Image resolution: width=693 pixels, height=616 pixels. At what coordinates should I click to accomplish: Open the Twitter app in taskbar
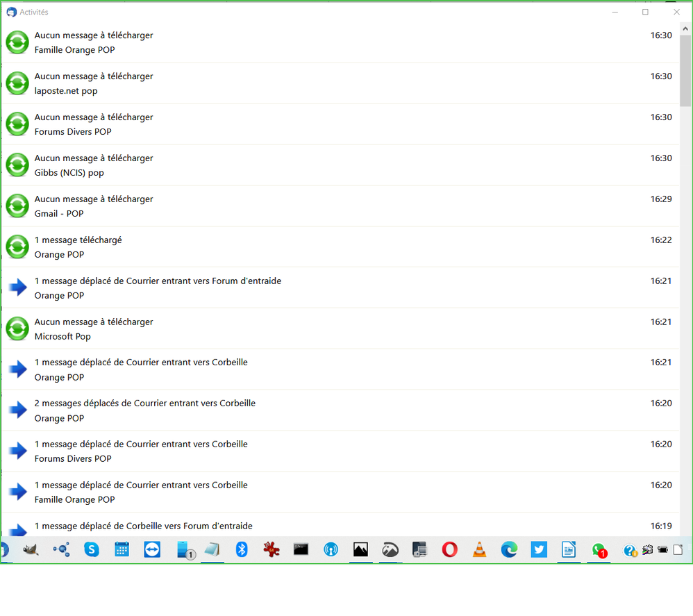[539, 550]
